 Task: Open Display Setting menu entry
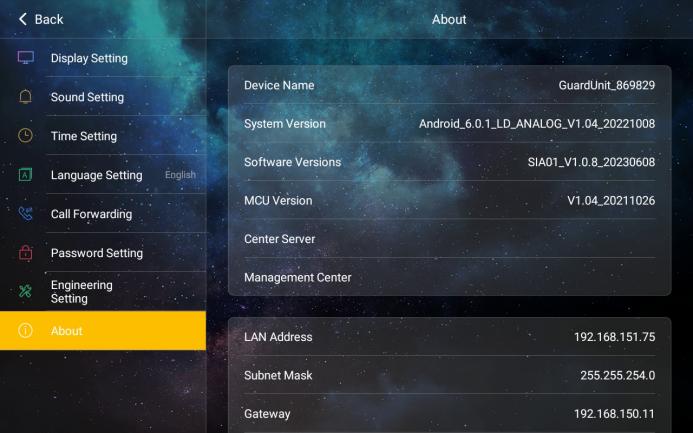[103, 58]
